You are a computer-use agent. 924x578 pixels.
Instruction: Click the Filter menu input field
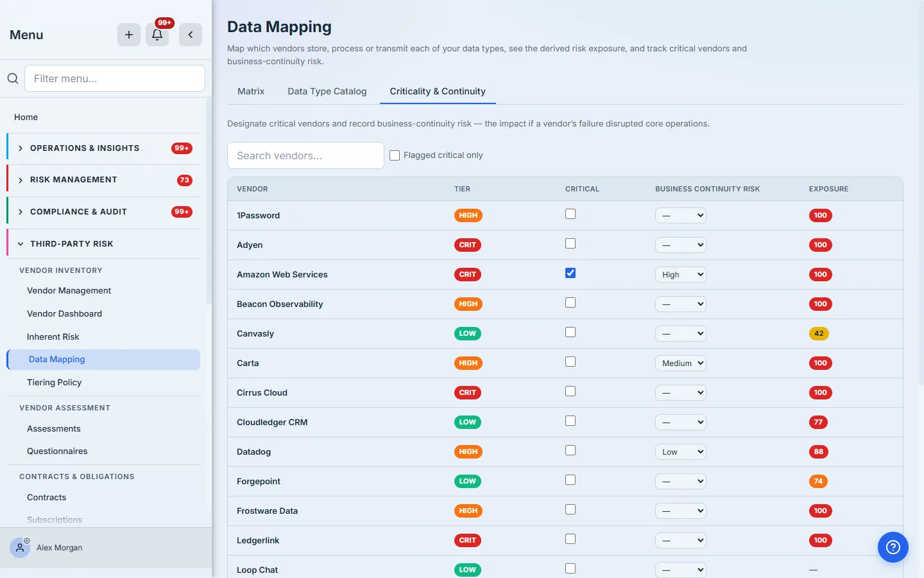(x=115, y=78)
